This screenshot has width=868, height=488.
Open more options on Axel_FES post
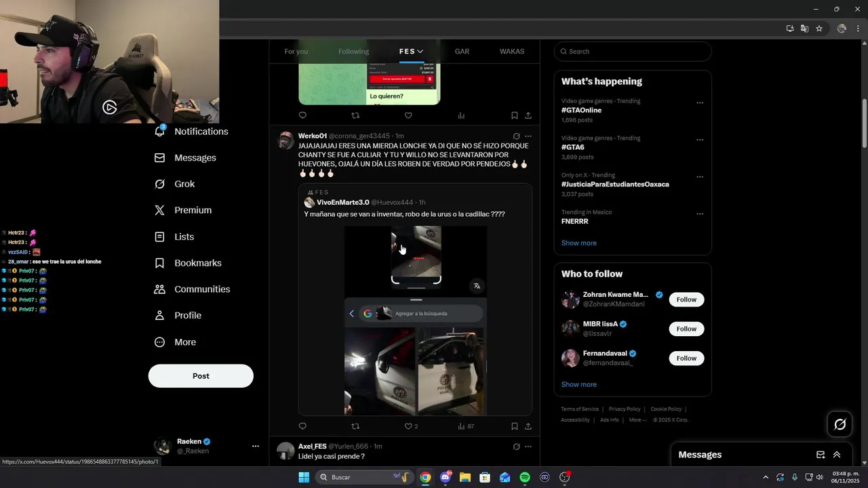point(528,447)
